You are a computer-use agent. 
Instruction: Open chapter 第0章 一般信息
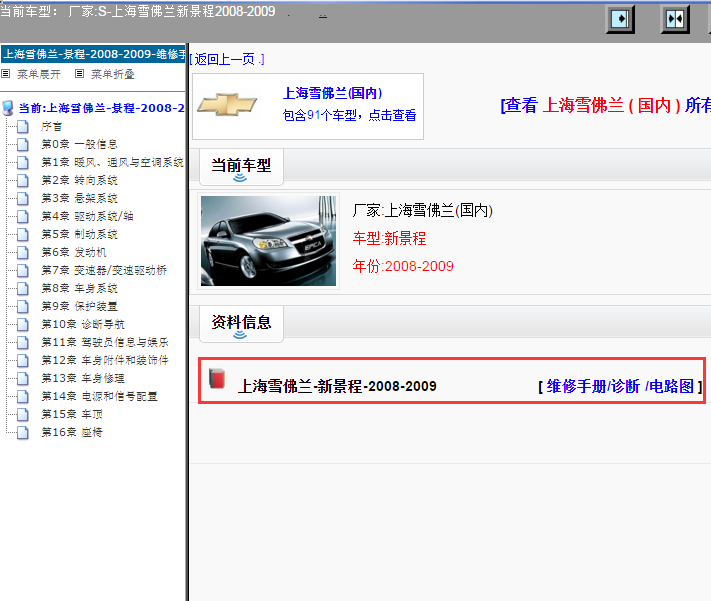79,145
